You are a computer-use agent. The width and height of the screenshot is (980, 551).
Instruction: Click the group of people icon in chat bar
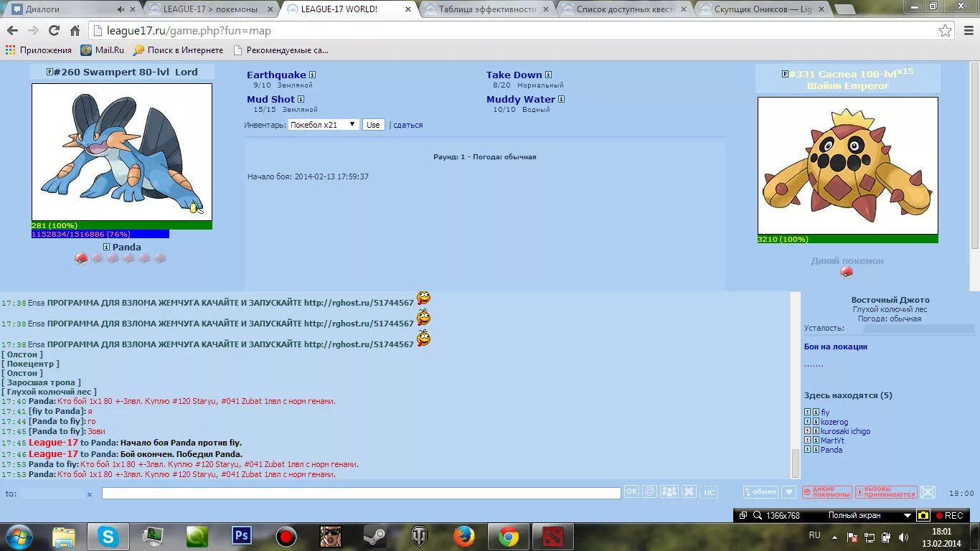[x=669, y=491]
